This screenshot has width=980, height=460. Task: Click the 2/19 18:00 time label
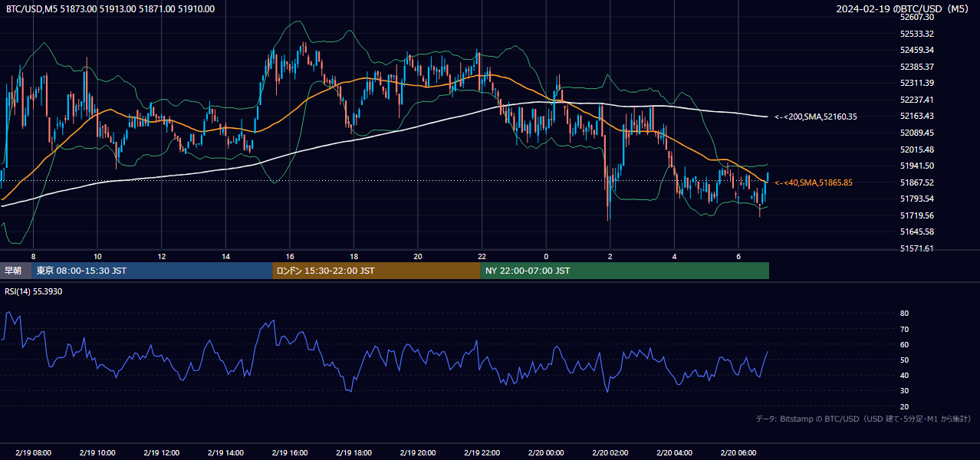pyautogui.click(x=354, y=453)
